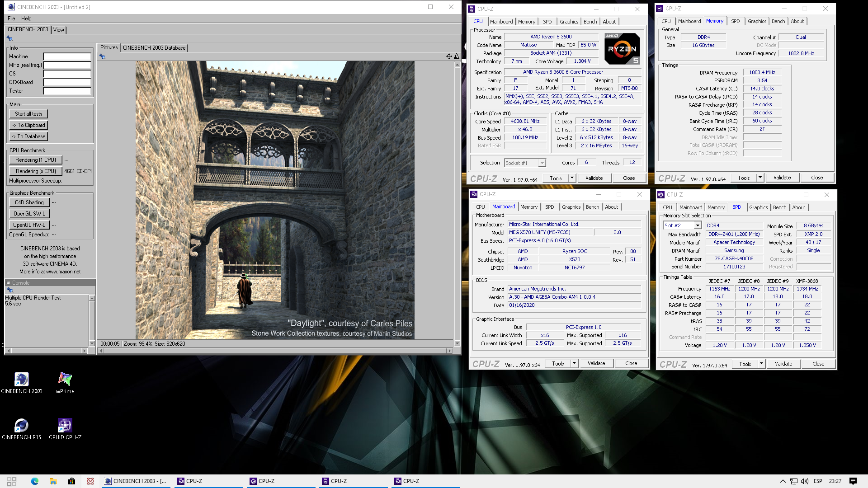
Task: Open the File menu in CINEBENCH
Action: (11, 19)
